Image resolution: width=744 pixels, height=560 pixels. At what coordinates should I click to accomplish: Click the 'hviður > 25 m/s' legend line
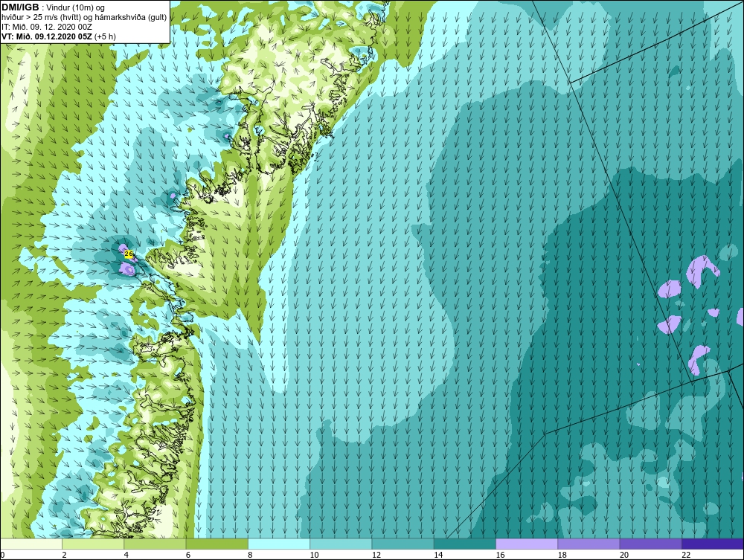[84, 18]
